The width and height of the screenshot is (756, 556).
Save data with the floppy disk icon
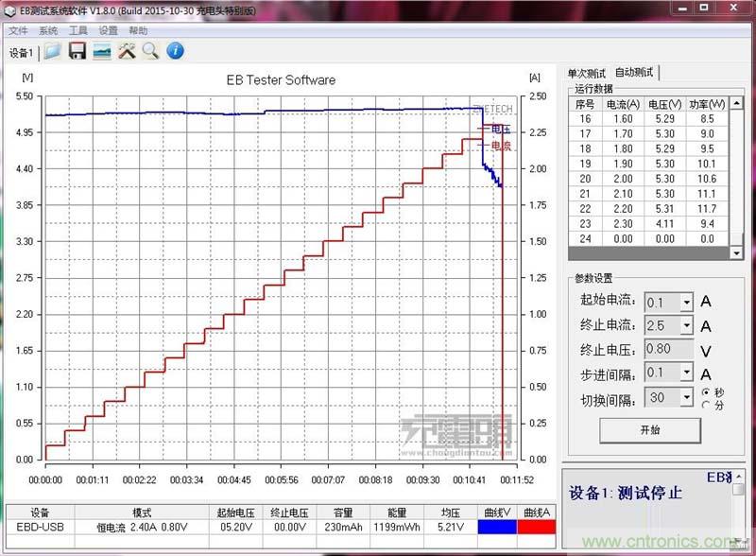click(x=77, y=51)
